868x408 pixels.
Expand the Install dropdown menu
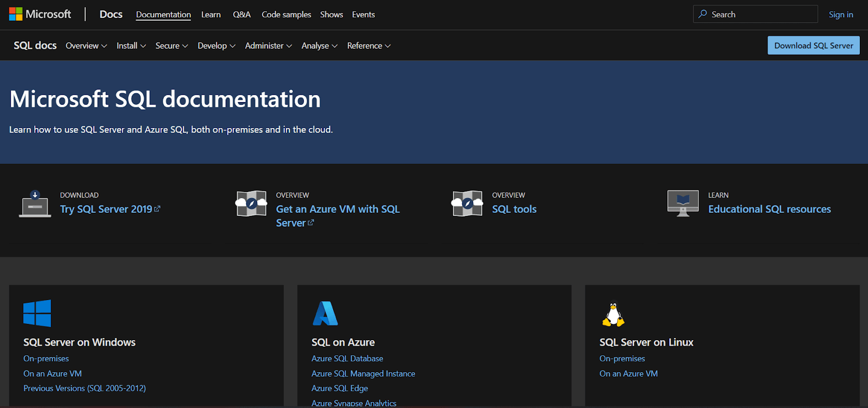click(x=131, y=46)
